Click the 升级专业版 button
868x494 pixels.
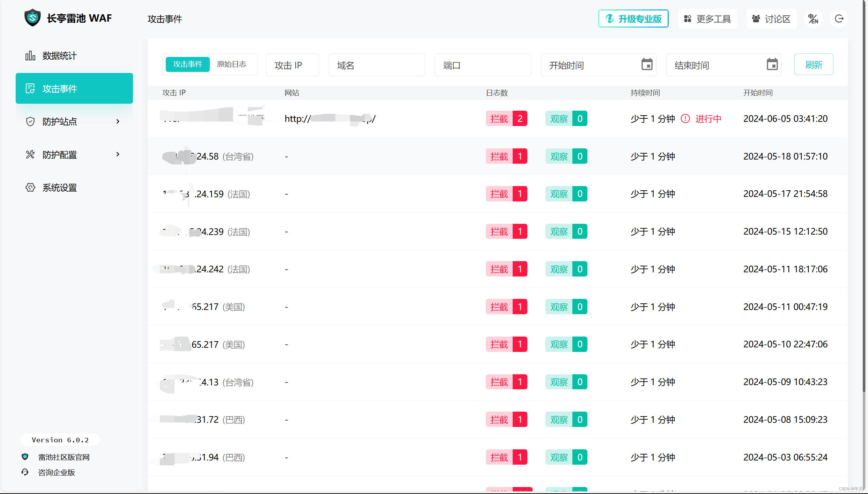coord(633,19)
